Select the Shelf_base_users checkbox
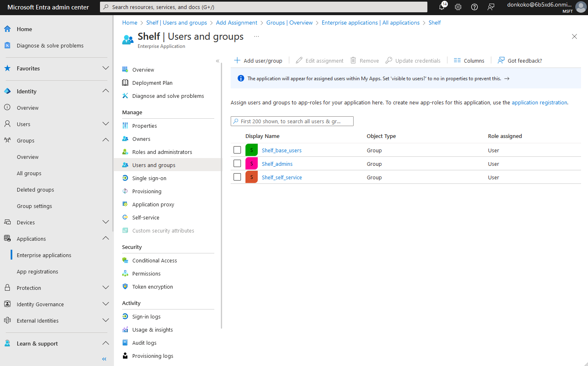The width and height of the screenshot is (588, 366). (237, 150)
